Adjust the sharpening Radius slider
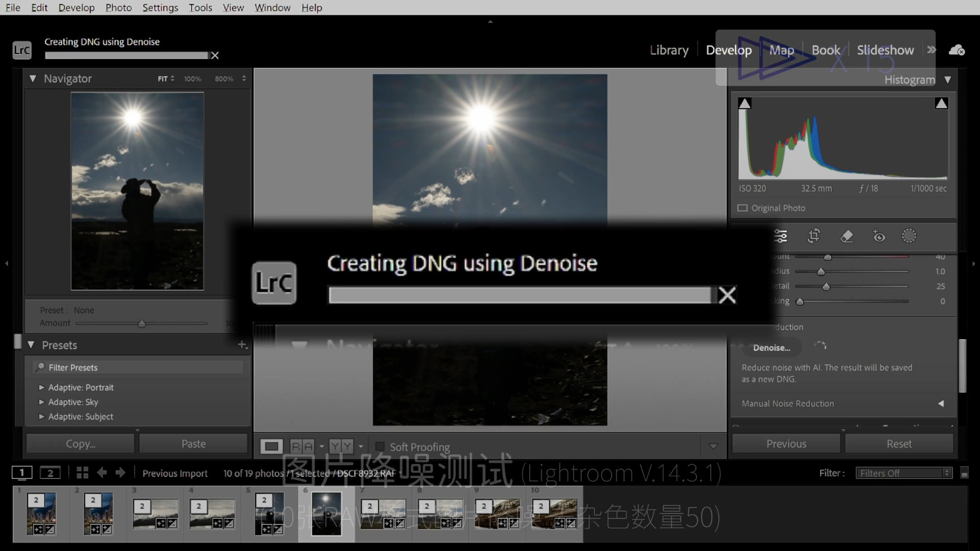Screen dimensions: 980x551 [821, 271]
